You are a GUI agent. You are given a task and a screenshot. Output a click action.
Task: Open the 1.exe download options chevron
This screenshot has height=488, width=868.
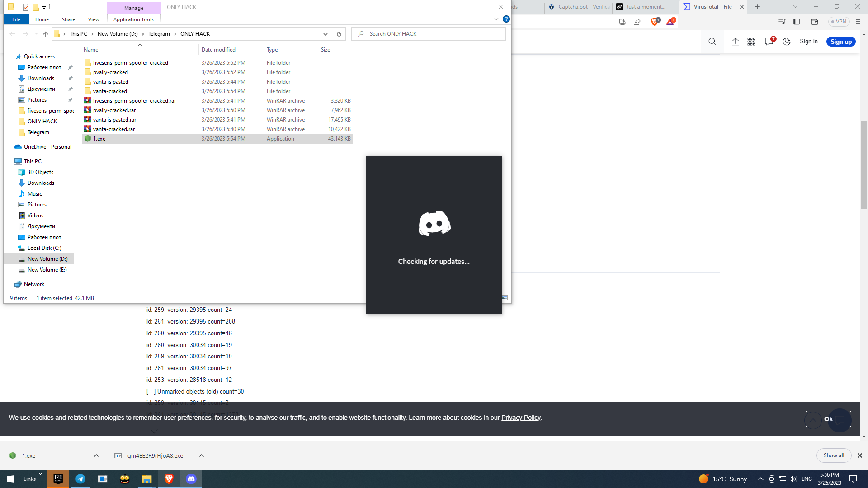click(96, 455)
